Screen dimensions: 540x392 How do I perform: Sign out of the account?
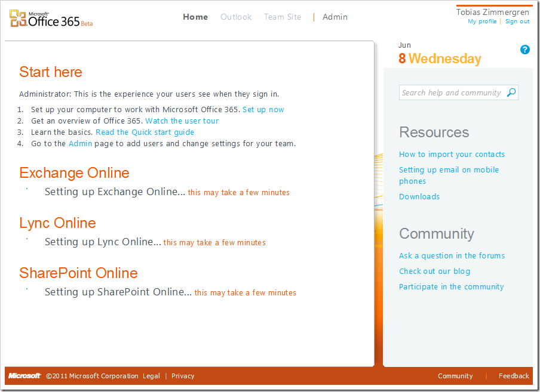coord(517,21)
